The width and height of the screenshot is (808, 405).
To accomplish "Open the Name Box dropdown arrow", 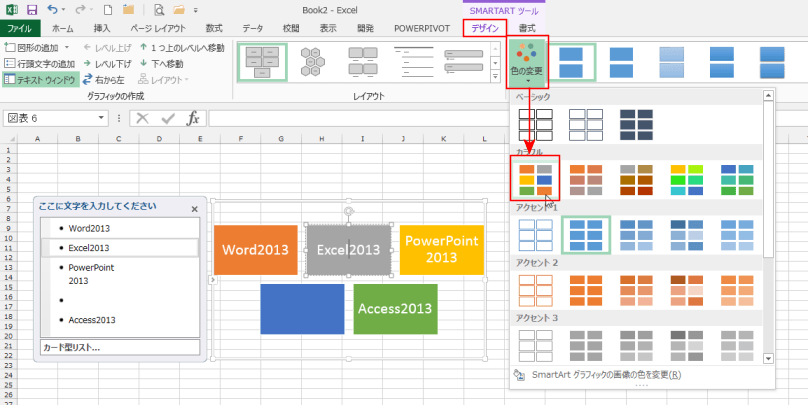I will click(101, 119).
